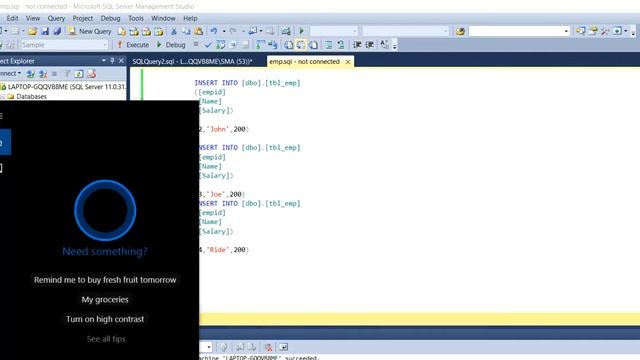Click the Properties Window icon
The image size is (640, 360).
593,31
